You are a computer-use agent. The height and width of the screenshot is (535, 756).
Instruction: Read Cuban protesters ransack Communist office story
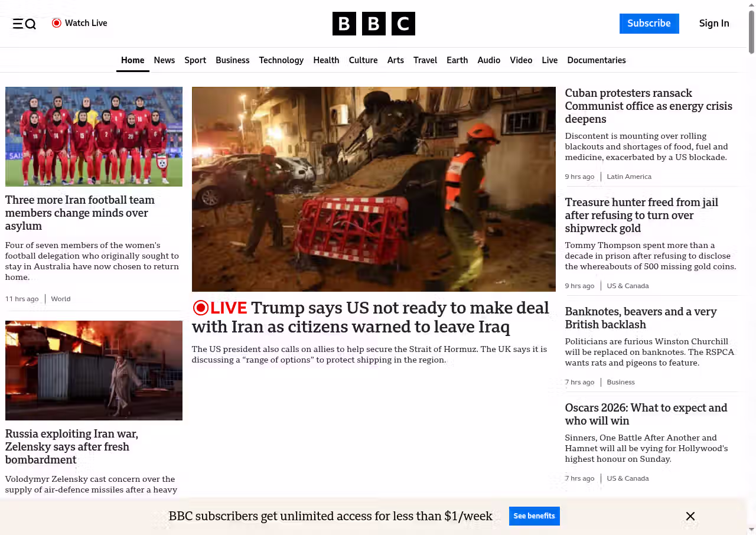[x=648, y=106]
